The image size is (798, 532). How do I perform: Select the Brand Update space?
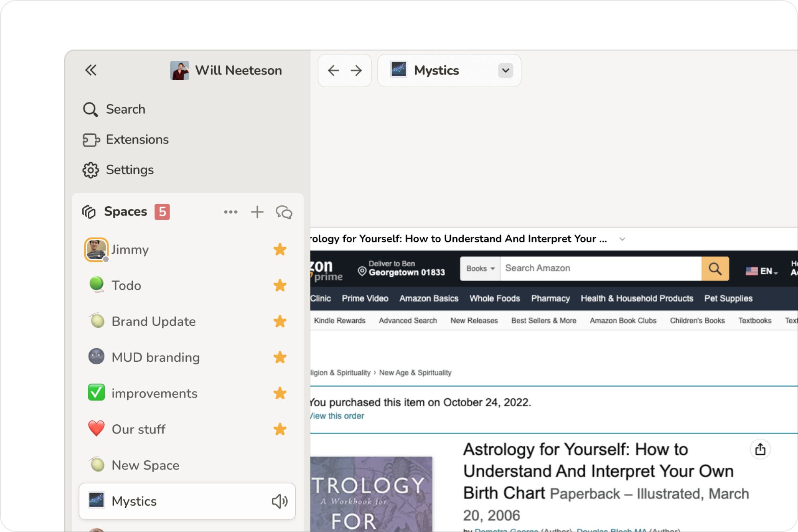pos(187,321)
